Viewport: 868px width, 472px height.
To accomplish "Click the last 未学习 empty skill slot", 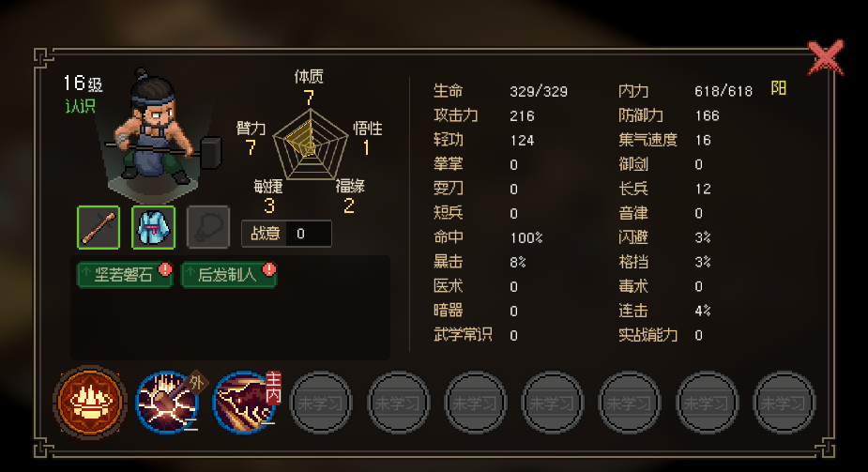I will [x=784, y=403].
